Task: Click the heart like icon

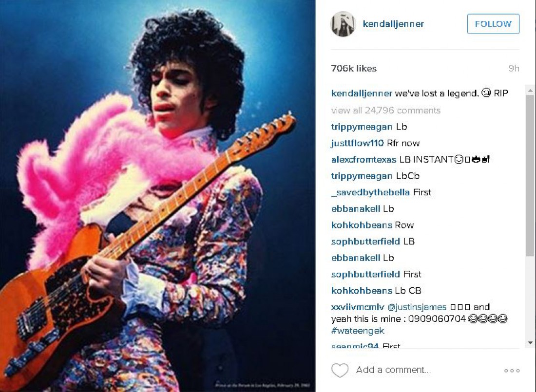Action: [340, 370]
